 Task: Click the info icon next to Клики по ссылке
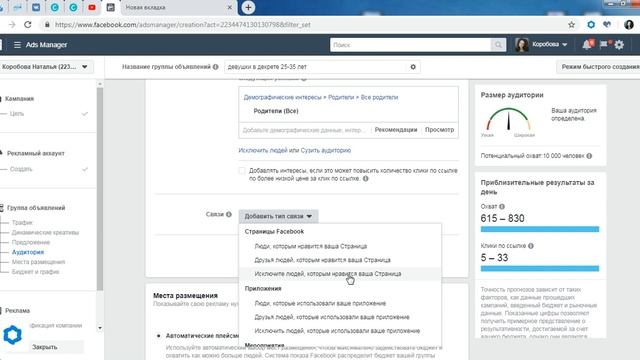(531, 246)
